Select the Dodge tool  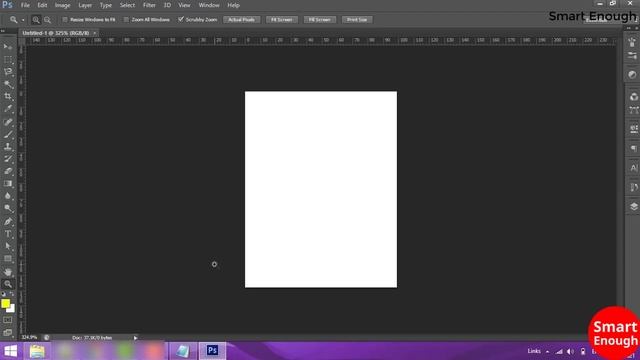click(x=8, y=209)
